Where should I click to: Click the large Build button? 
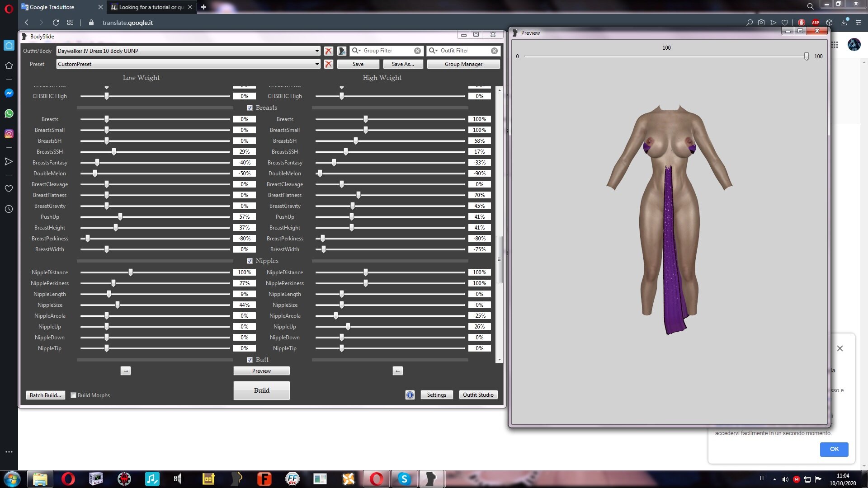click(261, 391)
